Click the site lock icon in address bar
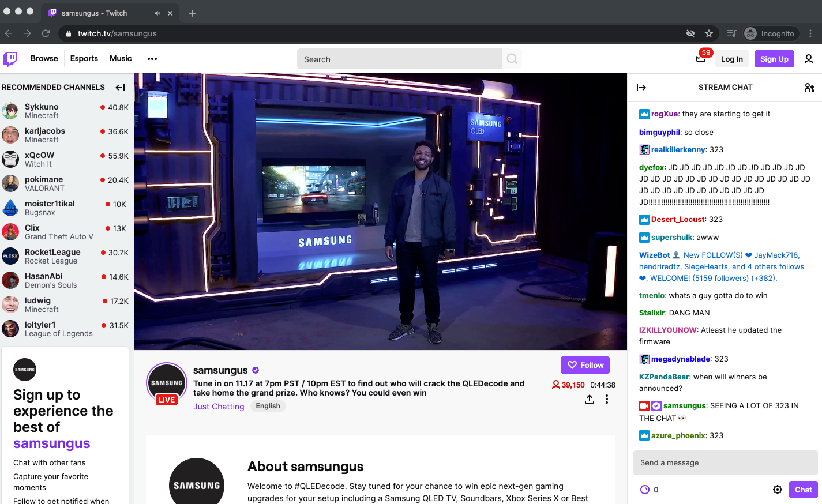 click(69, 33)
